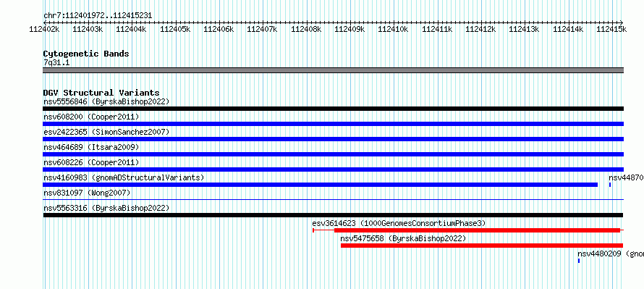Click the esv3614623 (1000GenomesConsortiumPhase3) label

tap(399, 223)
